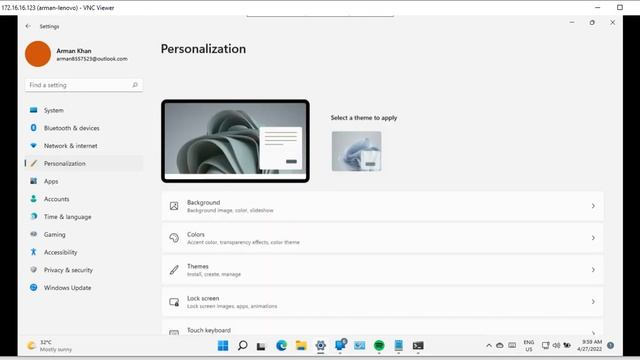Screen dimensions: 640x360
Task: Click the Lock screen monitor icon
Action: coord(174,302)
